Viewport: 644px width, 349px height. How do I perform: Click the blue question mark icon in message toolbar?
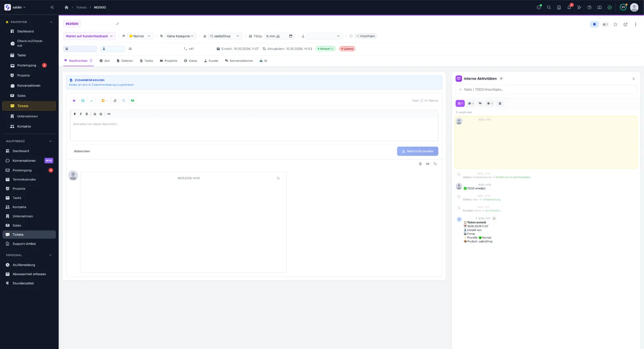83,101
